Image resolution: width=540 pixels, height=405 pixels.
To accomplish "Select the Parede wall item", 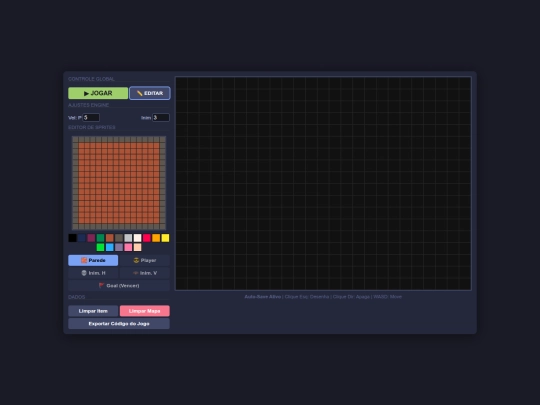I will point(93,260).
